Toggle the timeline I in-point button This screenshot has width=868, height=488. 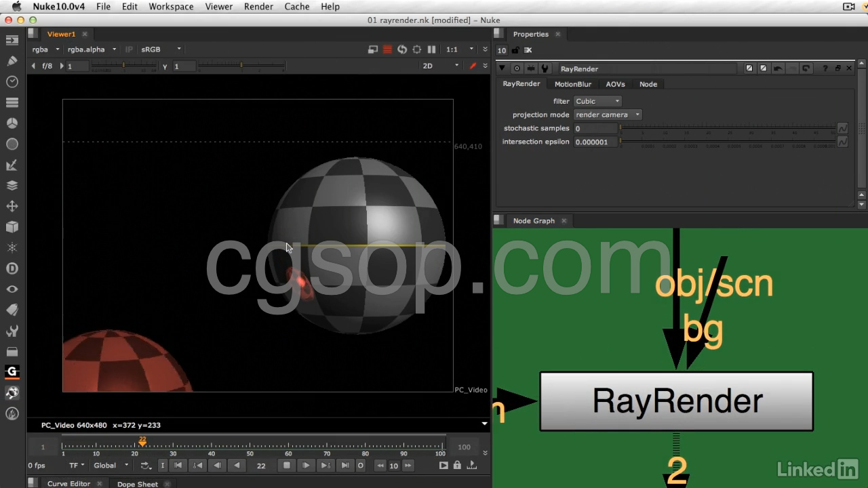(163, 466)
